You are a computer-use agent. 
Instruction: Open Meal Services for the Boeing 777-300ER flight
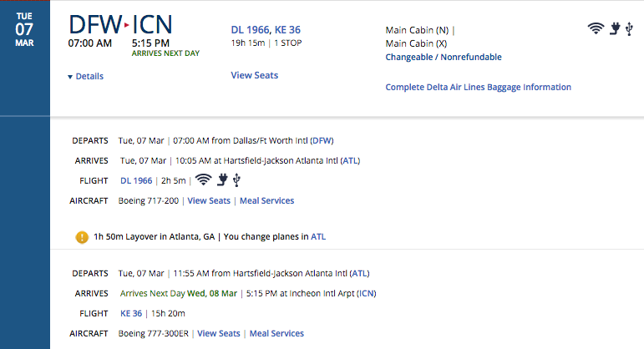pyautogui.click(x=276, y=333)
